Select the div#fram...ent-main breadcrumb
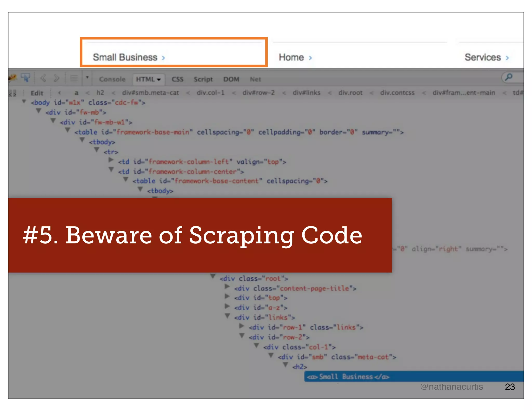 click(464, 93)
